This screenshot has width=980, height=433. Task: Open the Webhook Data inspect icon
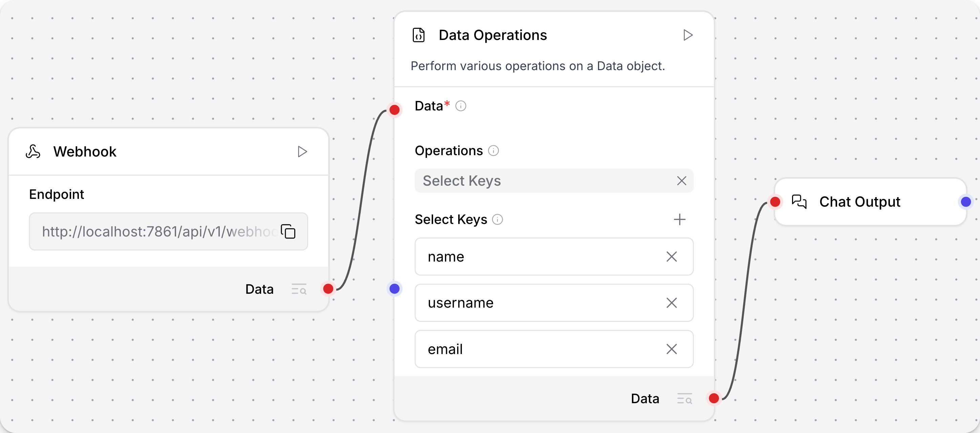point(299,289)
